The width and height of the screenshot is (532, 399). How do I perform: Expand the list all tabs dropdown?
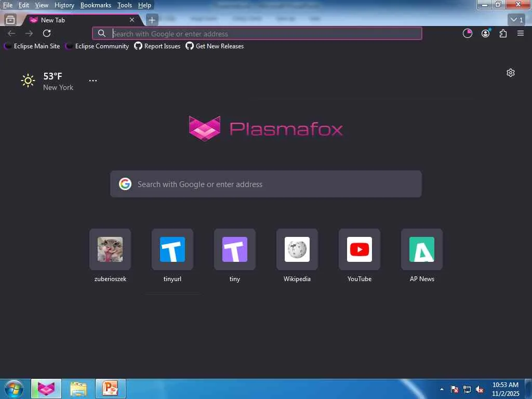(x=517, y=20)
